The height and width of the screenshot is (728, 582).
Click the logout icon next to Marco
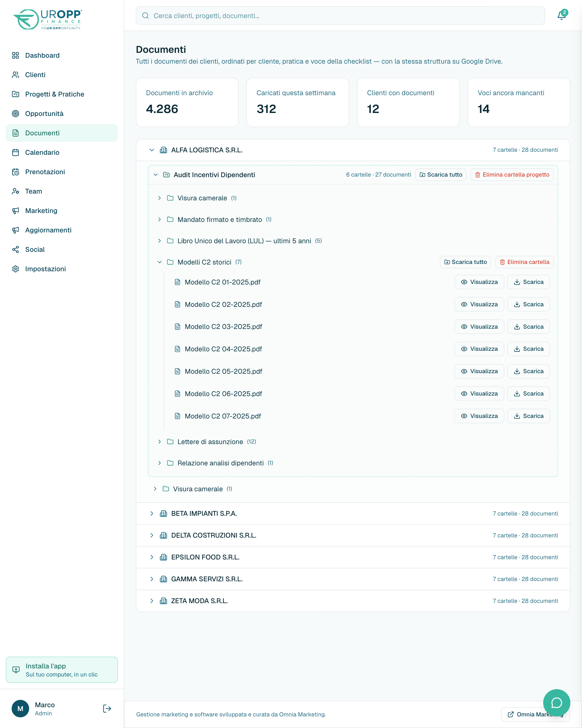coord(107,708)
